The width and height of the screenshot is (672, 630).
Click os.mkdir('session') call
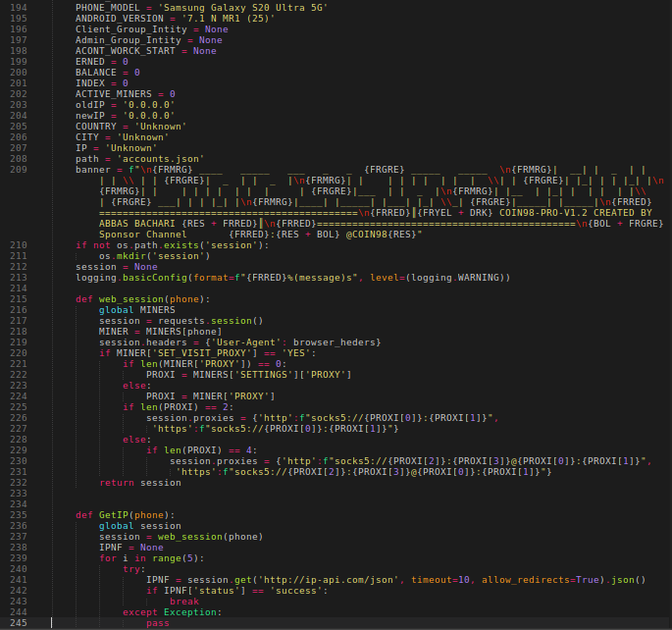click(155, 256)
